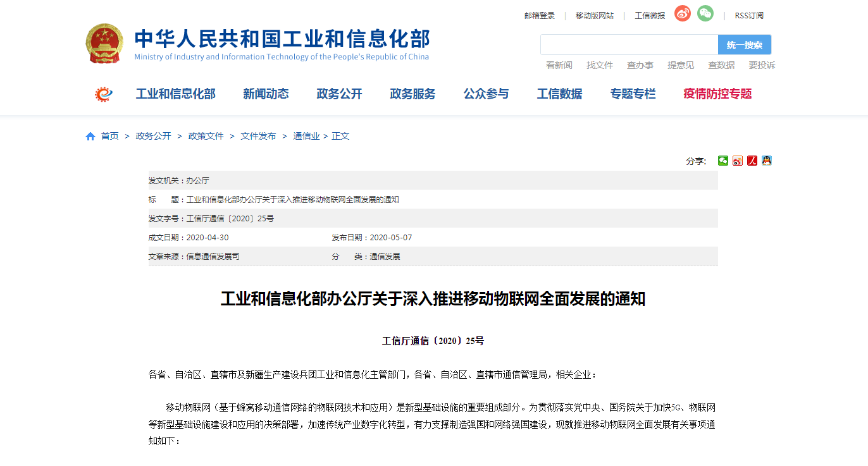Click 文章来源：信息通信发展司 text
Viewport: 868px width, 466px height.
tap(194, 257)
